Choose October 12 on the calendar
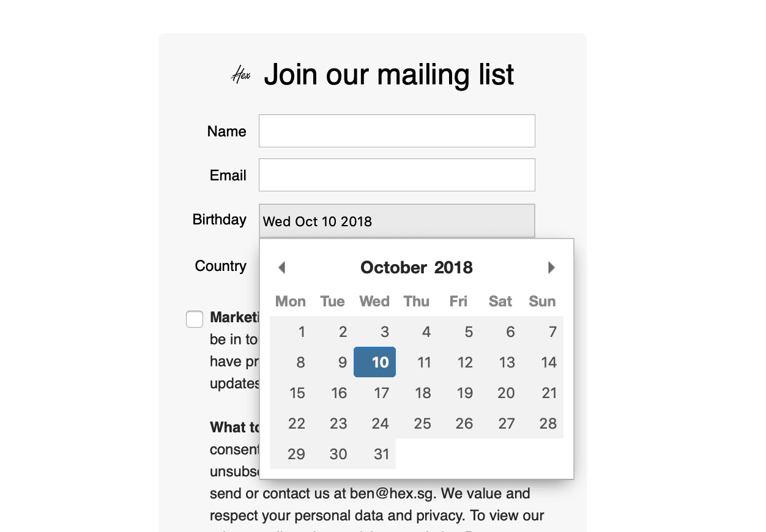The height and width of the screenshot is (532, 766). (459, 362)
